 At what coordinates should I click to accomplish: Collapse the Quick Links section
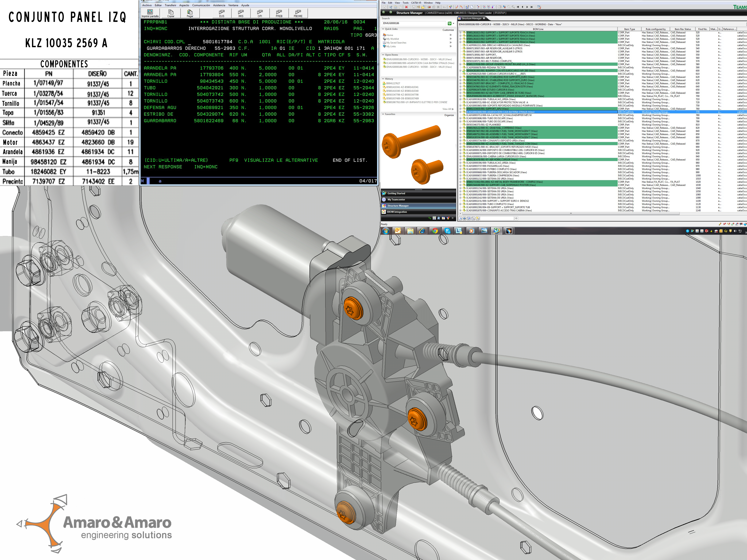click(x=383, y=29)
